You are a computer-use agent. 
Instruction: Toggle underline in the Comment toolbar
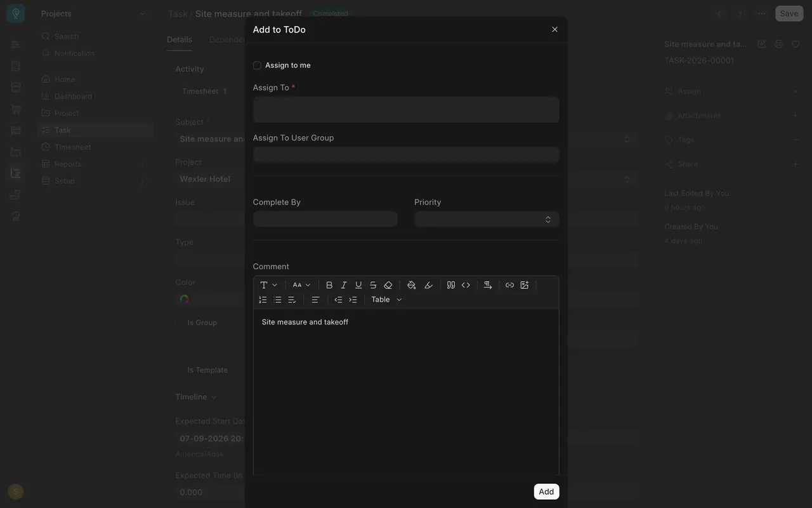(358, 285)
